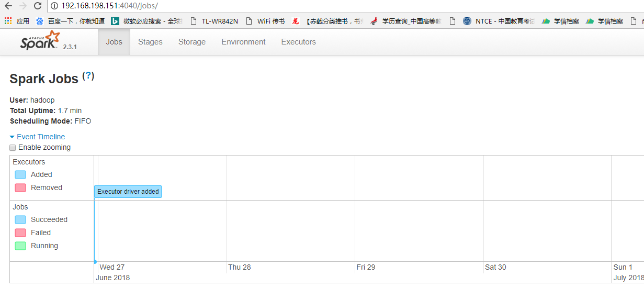The image size is (644, 288).
Task: Click the address bar URL field
Action: click(314, 6)
